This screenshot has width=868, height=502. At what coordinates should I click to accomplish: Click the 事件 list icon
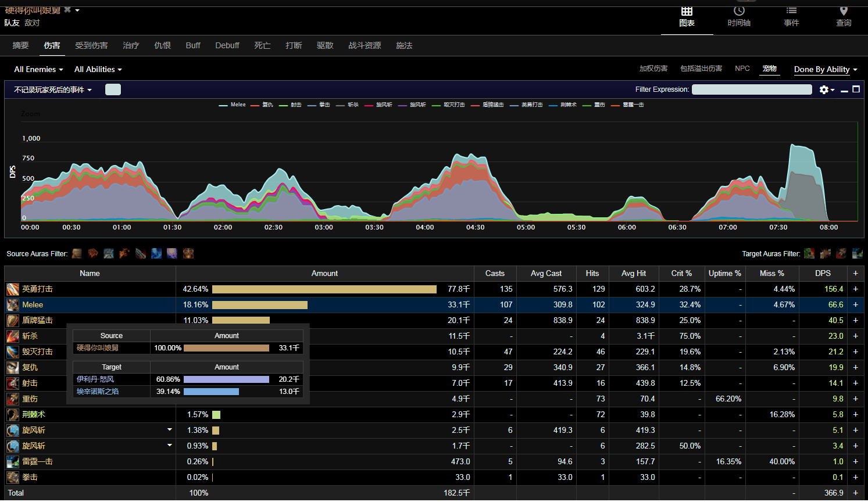pyautogui.click(x=791, y=11)
